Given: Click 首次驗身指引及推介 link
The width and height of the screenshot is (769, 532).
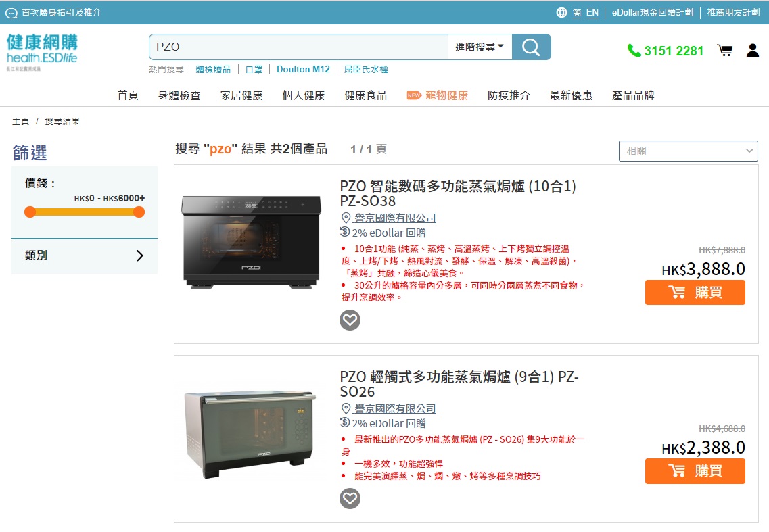Looking at the screenshot, I should pyautogui.click(x=62, y=13).
